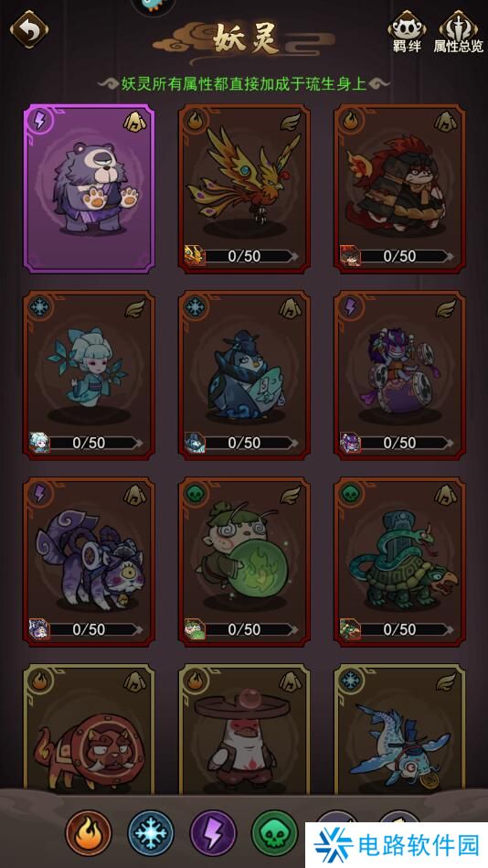
Task: Open the 羁绊 bonds icon
Action: point(407,31)
